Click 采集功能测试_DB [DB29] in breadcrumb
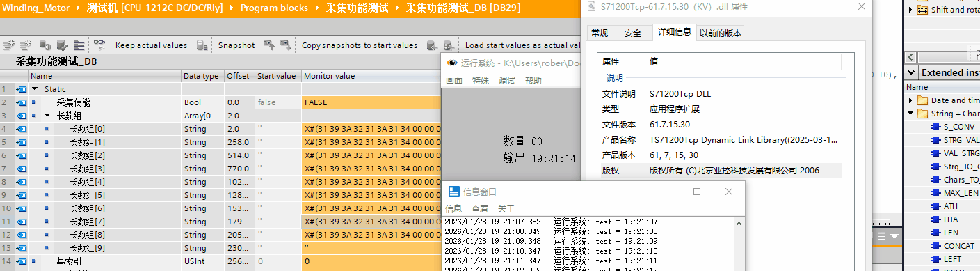The image size is (980, 271). (x=463, y=9)
